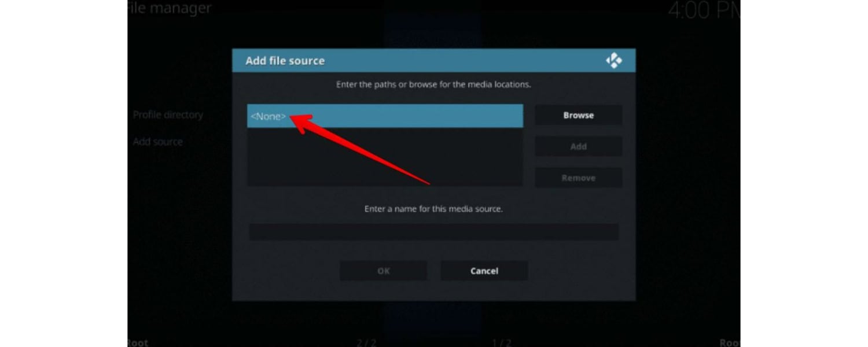Click the Remove path button
Viewport: 868px width, 347px height.
click(x=578, y=178)
